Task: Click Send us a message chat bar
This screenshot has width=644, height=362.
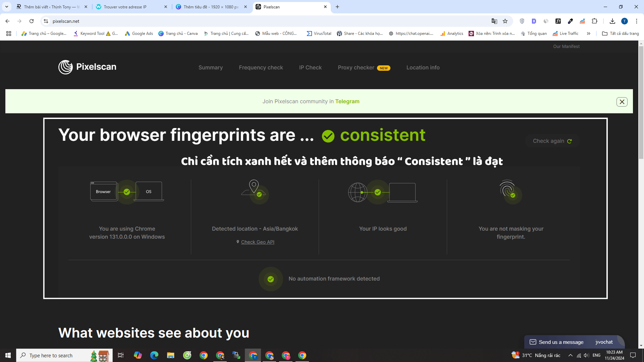Action: (561, 342)
